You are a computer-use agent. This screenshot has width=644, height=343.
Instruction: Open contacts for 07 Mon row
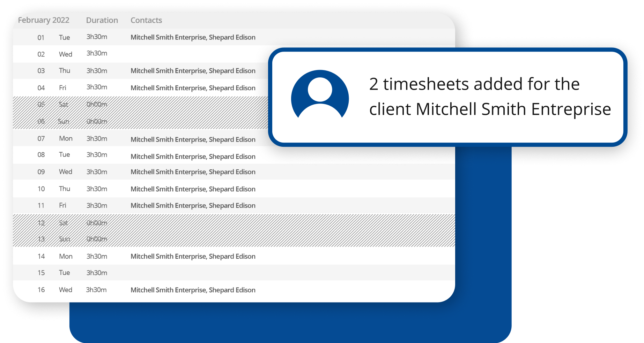point(193,139)
